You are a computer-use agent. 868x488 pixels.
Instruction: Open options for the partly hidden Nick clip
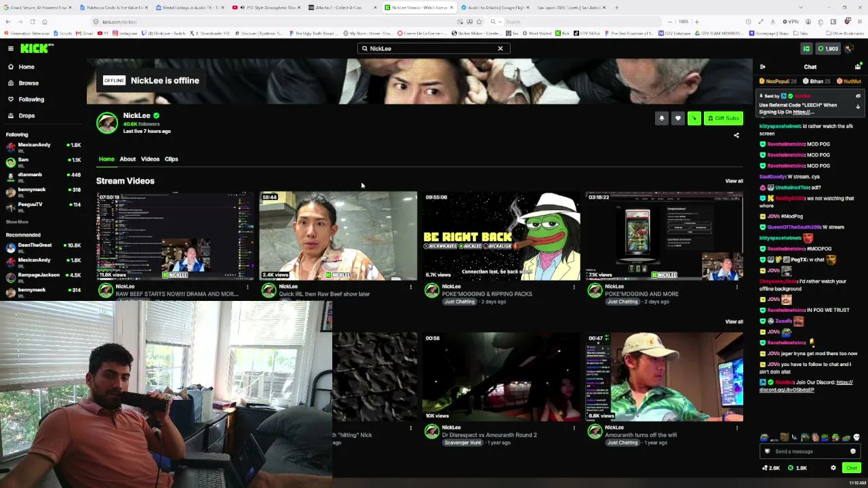(x=410, y=428)
